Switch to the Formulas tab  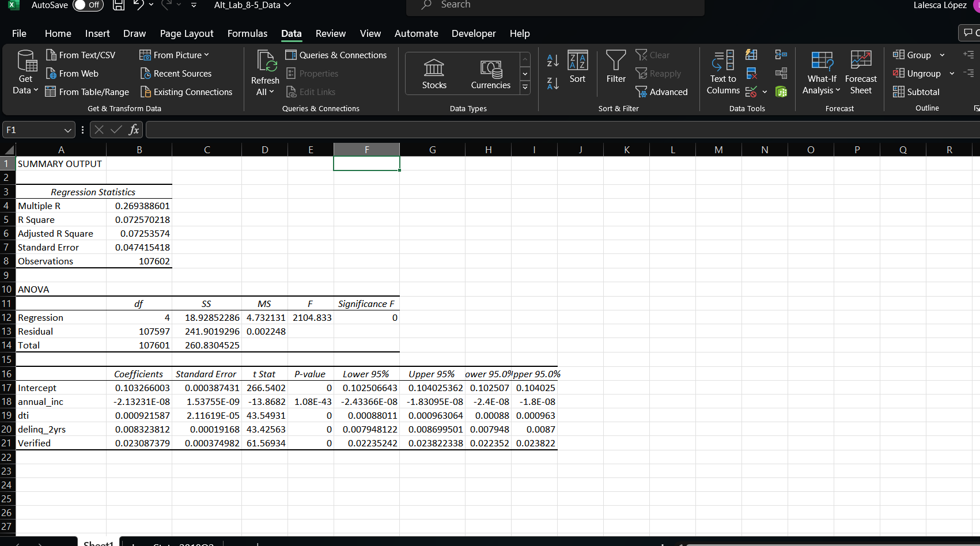(247, 33)
